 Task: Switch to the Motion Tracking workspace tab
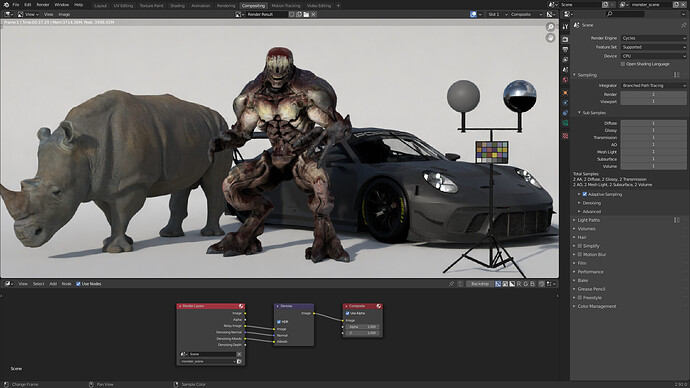(286, 6)
